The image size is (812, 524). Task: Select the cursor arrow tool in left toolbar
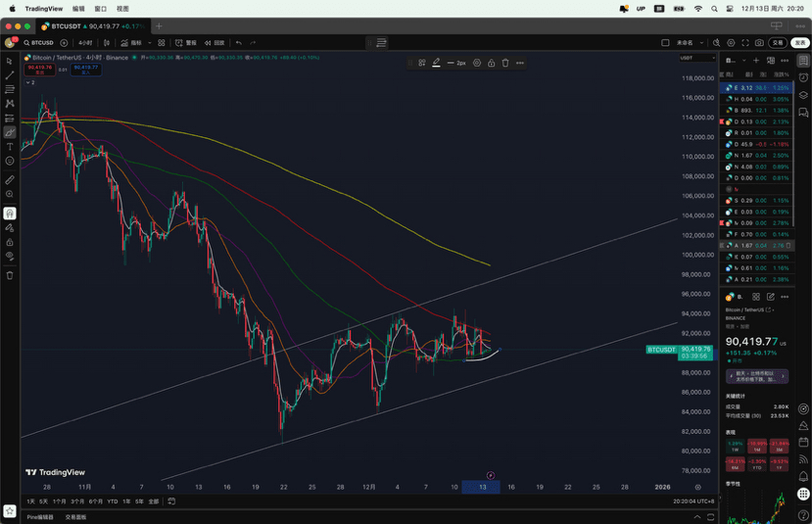[10, 61]
